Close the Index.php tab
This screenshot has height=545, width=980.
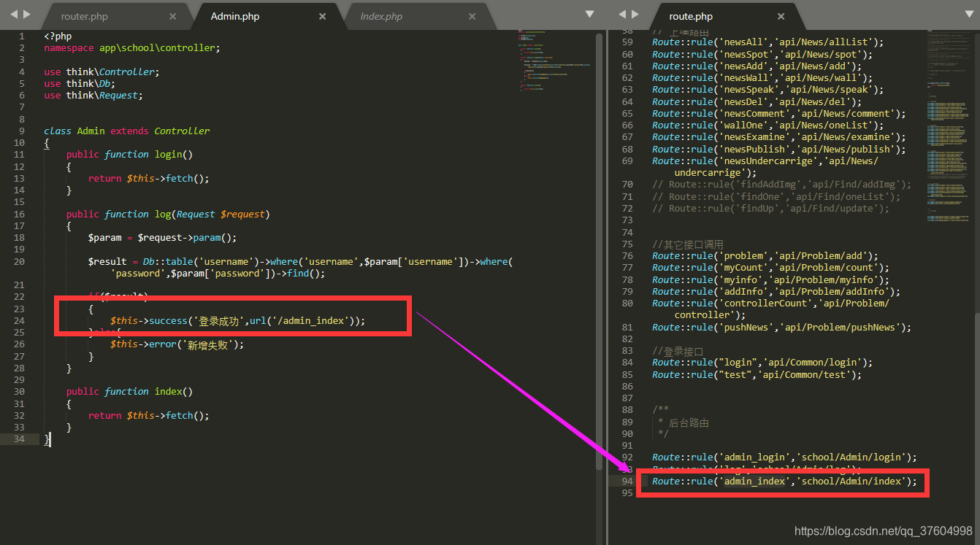point(472,16)
